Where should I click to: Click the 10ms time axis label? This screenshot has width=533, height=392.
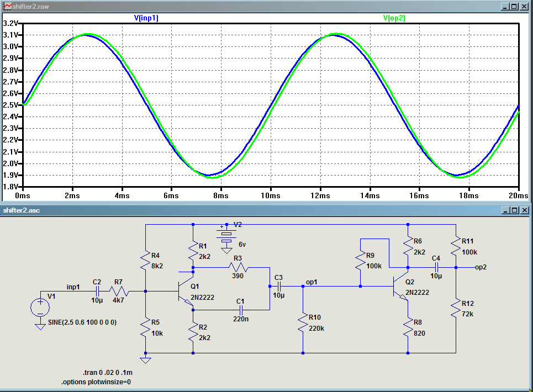(271, 195)
